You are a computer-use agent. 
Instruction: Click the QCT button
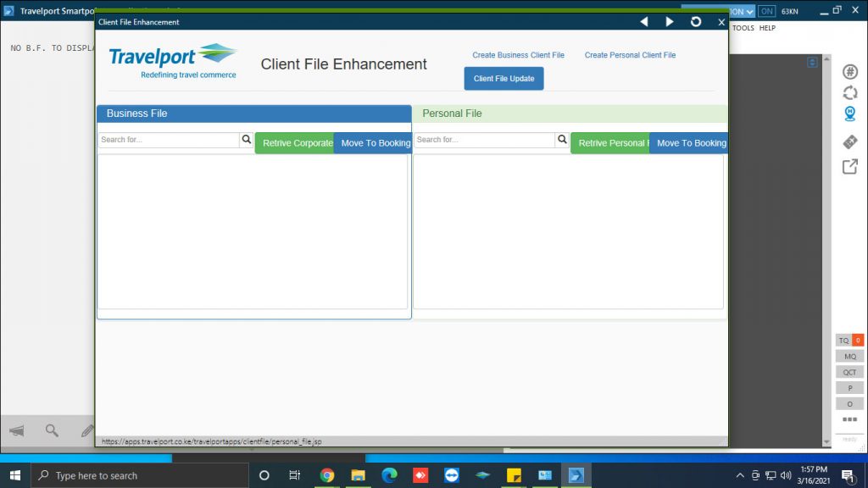tap(849, 373)
